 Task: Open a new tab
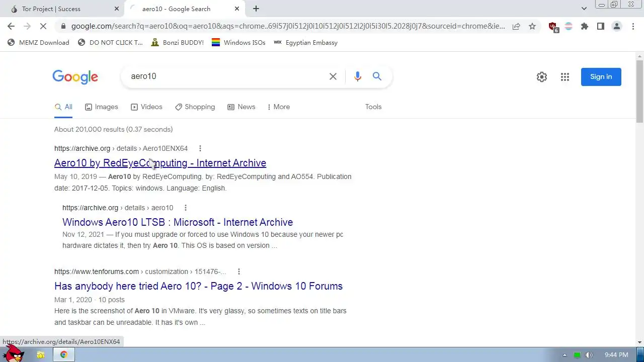[x=256, y=9]
